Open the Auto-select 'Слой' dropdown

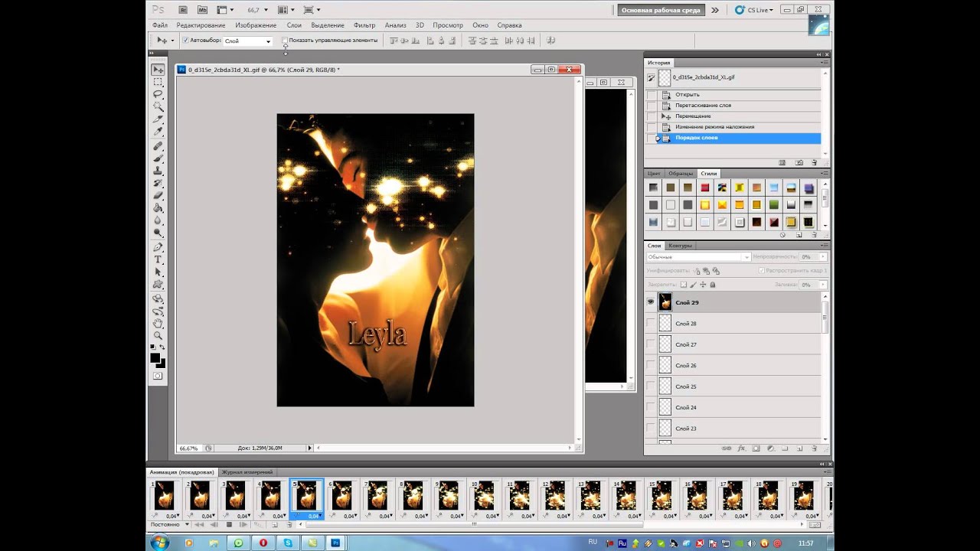247,41
